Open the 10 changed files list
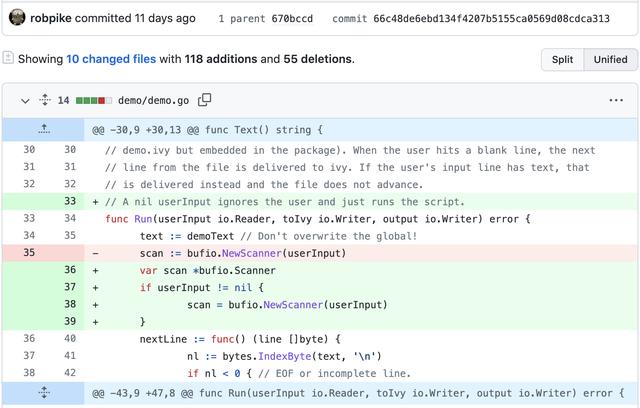 [x=111, y=59]
